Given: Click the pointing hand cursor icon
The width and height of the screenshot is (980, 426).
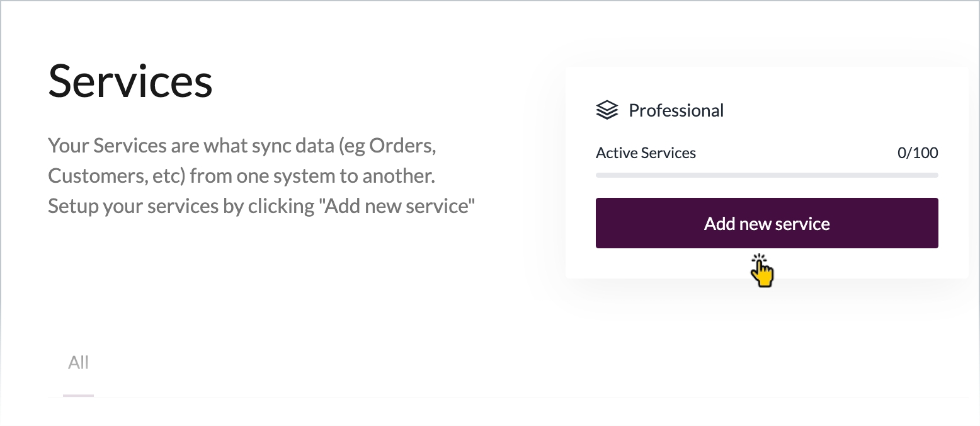Looking at the screenshot, I should coord(763,272).
